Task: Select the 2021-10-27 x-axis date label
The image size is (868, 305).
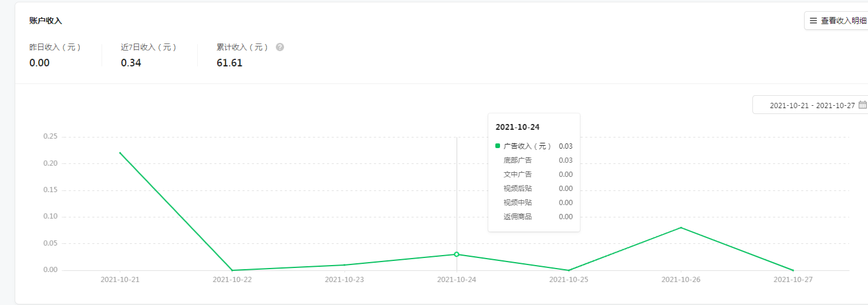Action: [793, 280]
